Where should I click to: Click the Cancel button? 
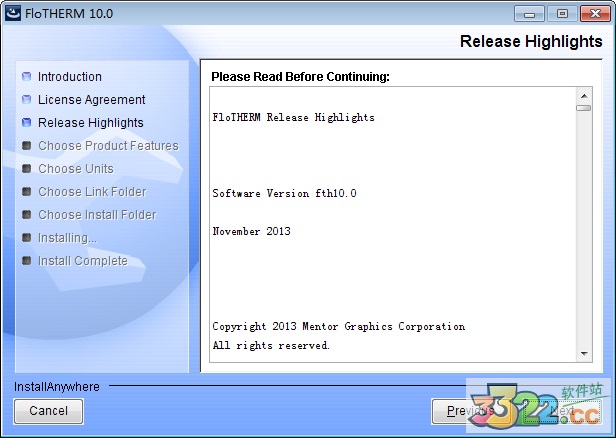coord(48,411)
